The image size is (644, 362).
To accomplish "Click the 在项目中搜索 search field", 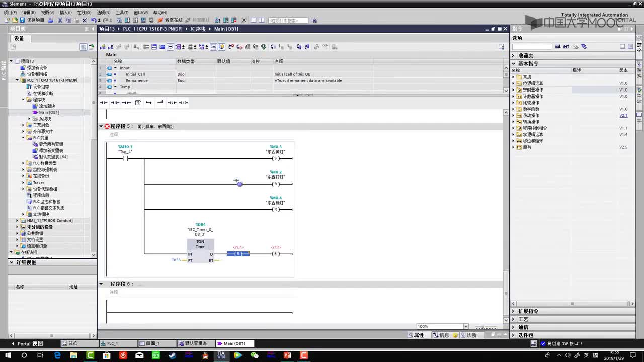I will coord(288,20).
